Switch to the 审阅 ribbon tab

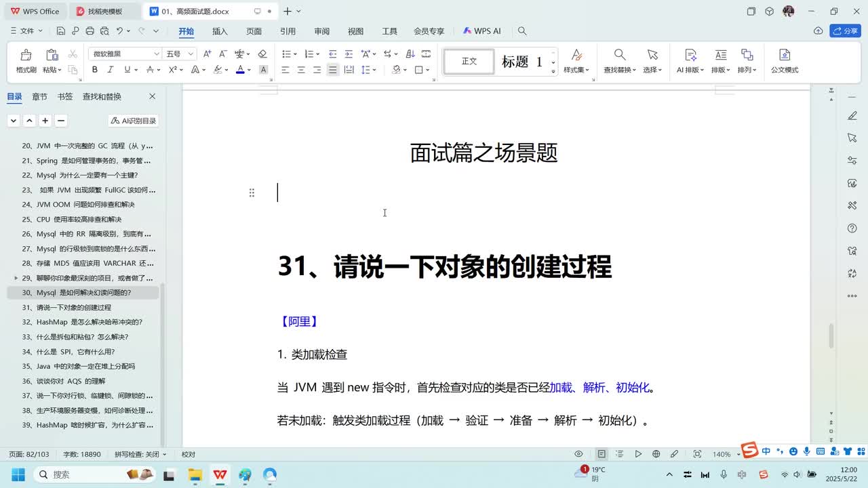(321, 31)
